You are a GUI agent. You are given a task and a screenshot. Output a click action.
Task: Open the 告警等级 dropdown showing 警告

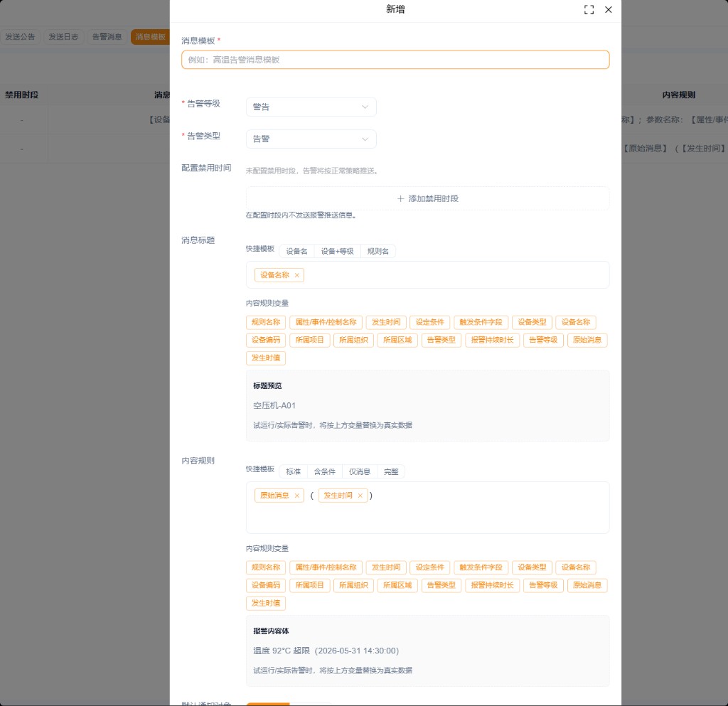(x=311, y=107)
